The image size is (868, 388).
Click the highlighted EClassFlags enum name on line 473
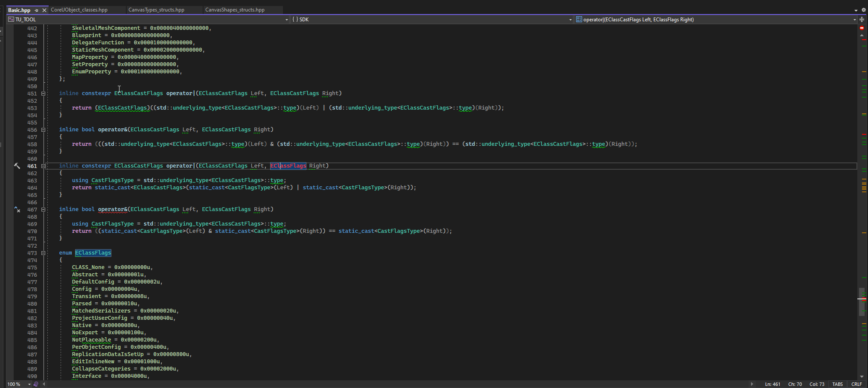[x=93, y=253]
